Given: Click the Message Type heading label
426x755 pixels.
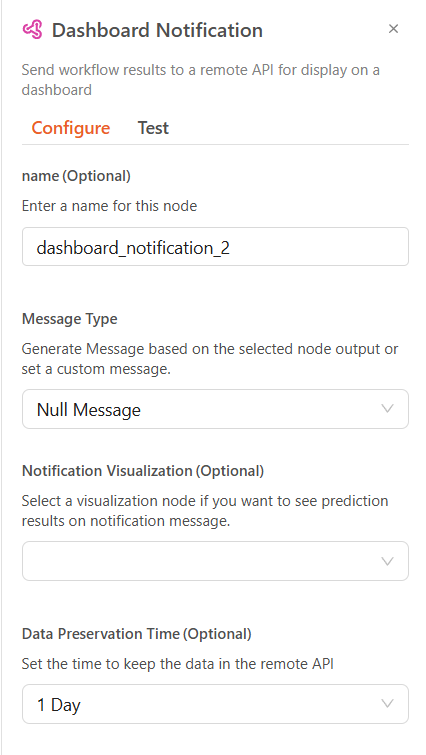Looking at the screenshot, I should (70, 319).
